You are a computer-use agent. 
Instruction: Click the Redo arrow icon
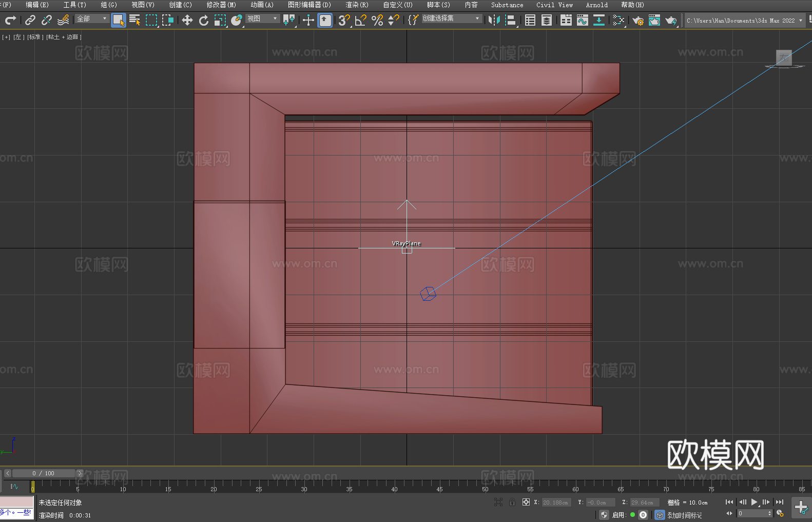click(x=10, y=20)
